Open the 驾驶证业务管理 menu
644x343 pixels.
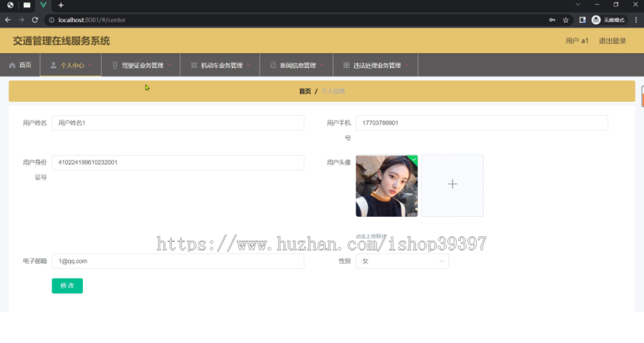[141, 65]
